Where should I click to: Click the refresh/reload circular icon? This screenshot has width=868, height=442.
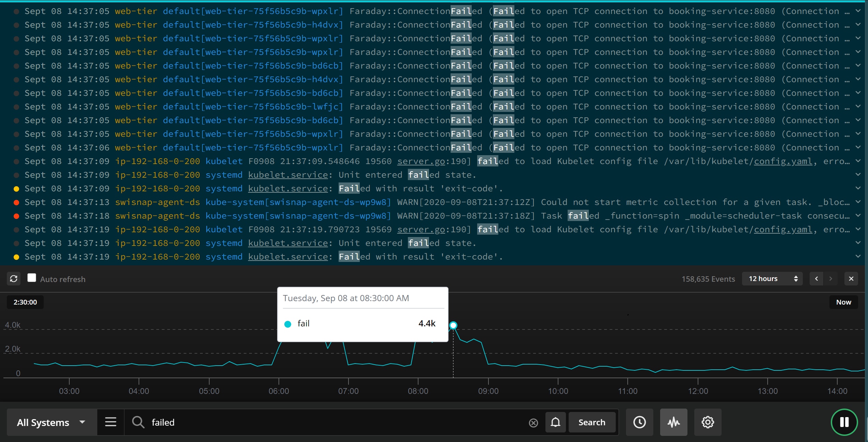[14, 279]
